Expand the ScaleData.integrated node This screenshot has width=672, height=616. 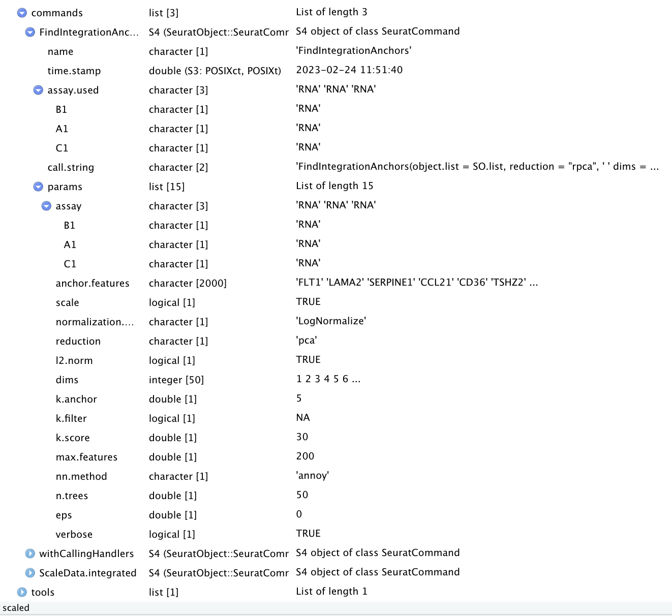tap(30, 573)
